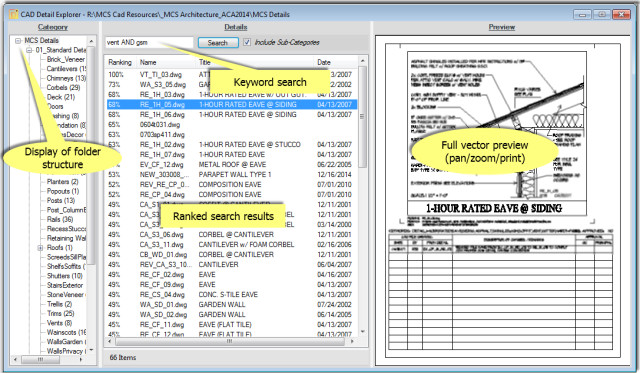This screenshot has width=640, height=373.
Task: Select the Popouts (1) category
Action: [x=63, y=191]
